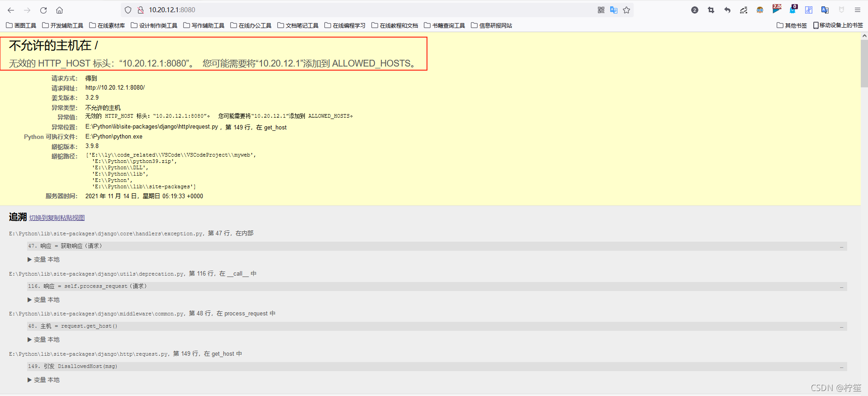Screen dimensions: 868x396
Task: Click 切换到复制粘贴视图 link
Action: click(x=57, y=218)
